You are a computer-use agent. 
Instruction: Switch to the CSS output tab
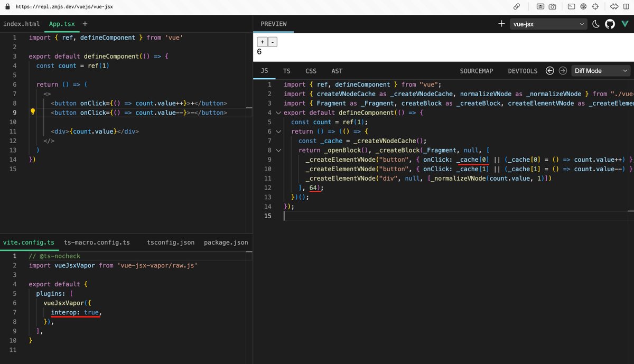tap(311, 71)
